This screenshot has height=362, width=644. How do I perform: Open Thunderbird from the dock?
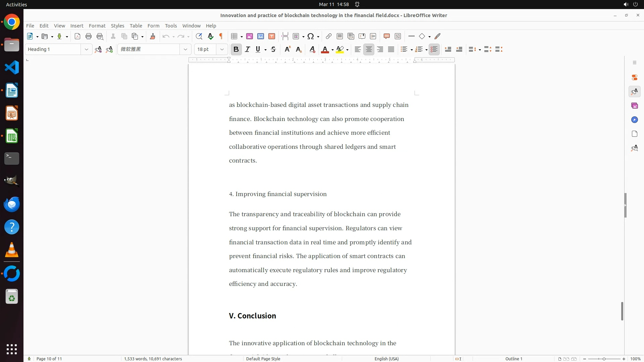[12, 204]
